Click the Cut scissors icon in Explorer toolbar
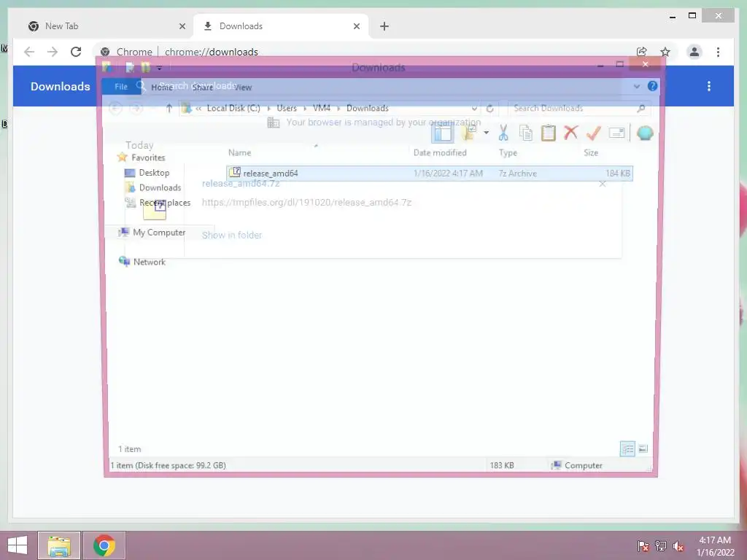This screenshot has width=747, height=560. click(x=503, y=133)
